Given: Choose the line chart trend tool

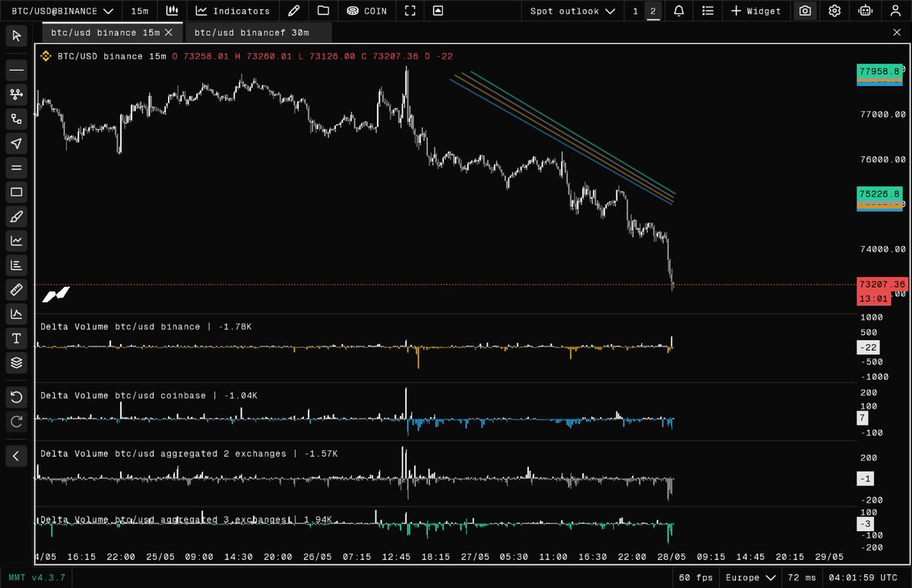Looking at the screenshot, I should coord(16,241).
